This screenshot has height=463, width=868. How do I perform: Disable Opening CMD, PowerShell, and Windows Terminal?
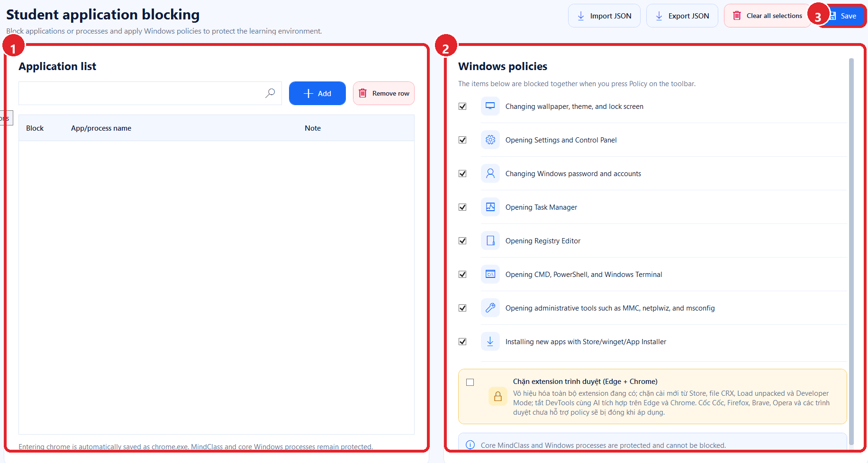tap(462, 274)
